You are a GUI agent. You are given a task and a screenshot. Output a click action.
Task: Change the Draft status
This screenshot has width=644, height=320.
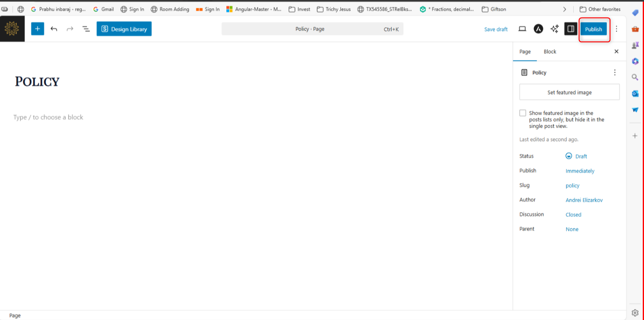coord(577,156)
